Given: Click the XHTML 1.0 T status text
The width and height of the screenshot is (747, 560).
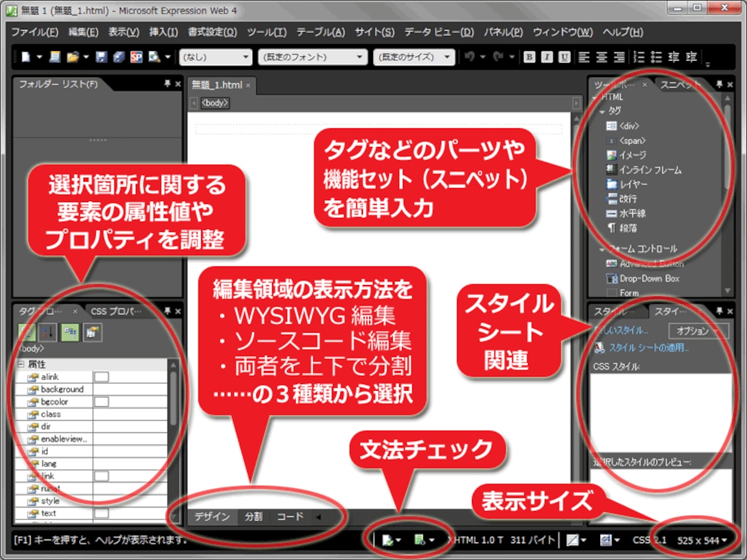Looking at the screenshot, I should tap(476, 540).
